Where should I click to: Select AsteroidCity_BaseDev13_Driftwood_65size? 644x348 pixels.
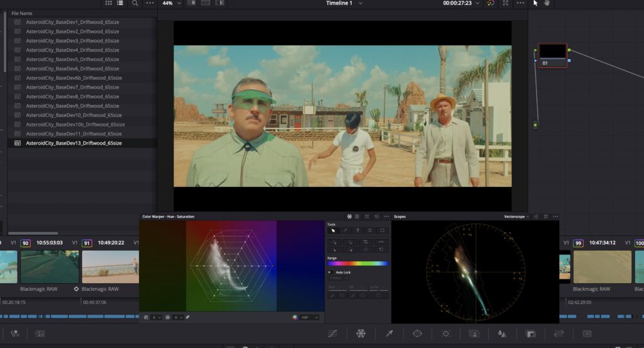tap(74, 143)
